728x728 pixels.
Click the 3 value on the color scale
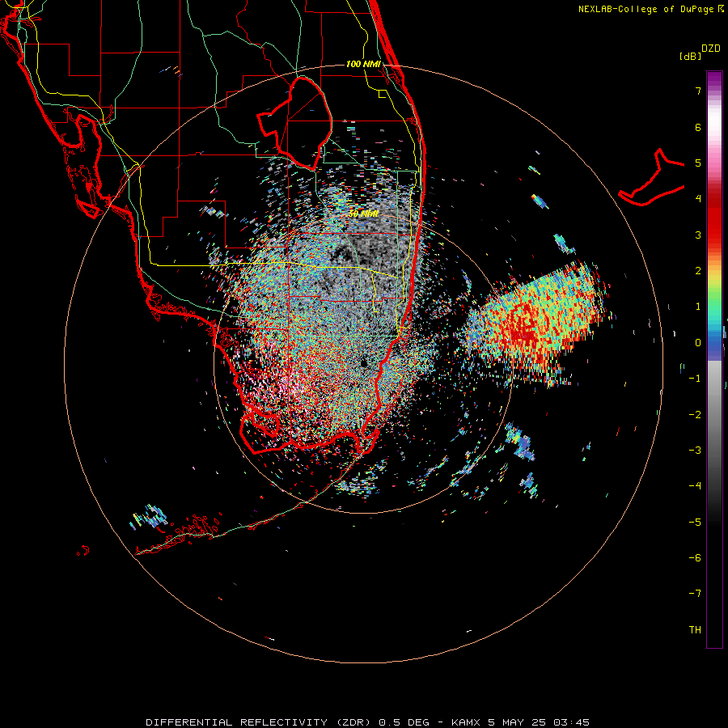[x=698, y=235]
